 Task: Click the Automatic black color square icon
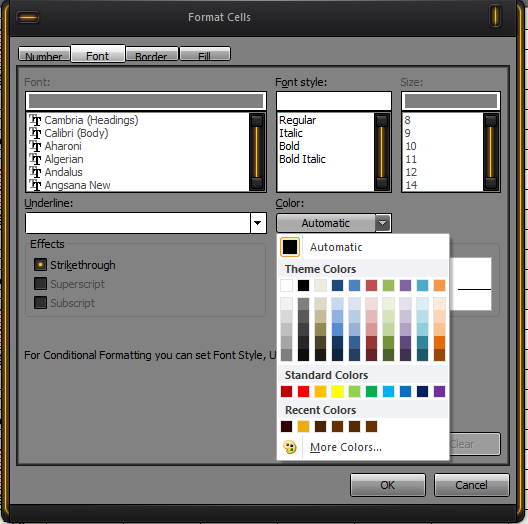(x=290, y=247)
